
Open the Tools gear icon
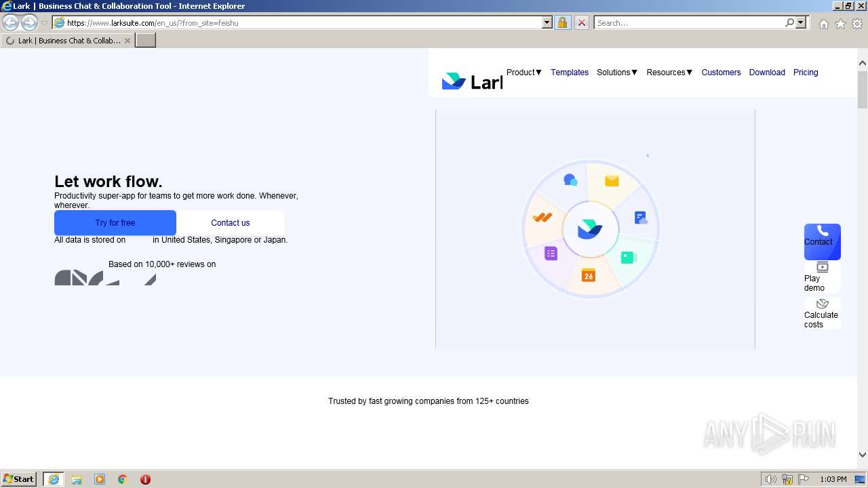point(857,24)
